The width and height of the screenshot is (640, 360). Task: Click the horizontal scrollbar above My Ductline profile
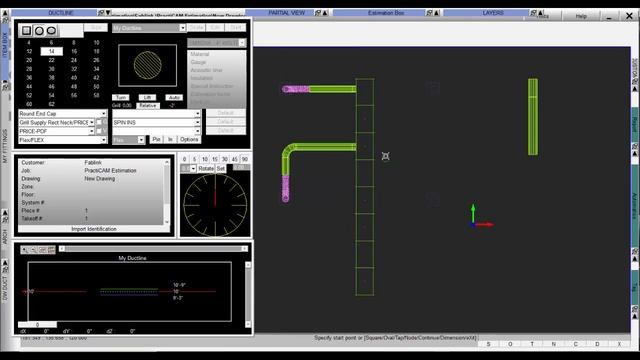click(x=153, y=249)
